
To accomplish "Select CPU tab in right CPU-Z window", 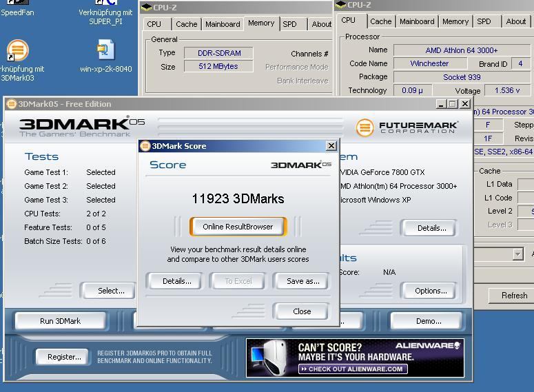I will (x=348, y=20).
